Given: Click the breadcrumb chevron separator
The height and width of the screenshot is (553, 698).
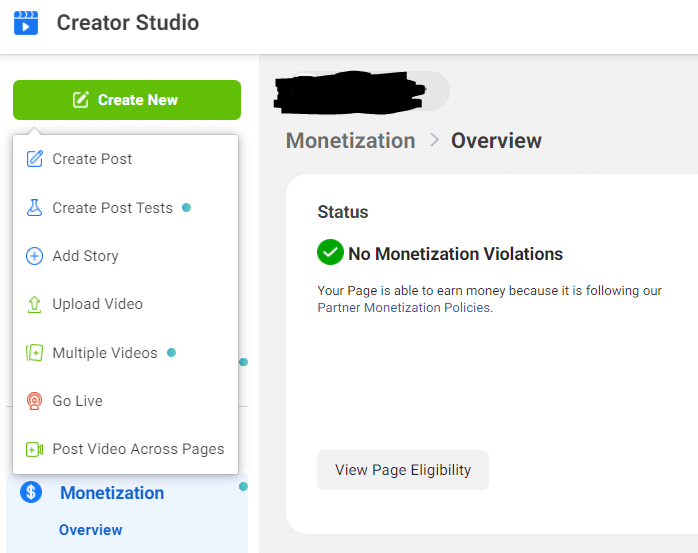Looking at the screenshot, I should 434,140.
